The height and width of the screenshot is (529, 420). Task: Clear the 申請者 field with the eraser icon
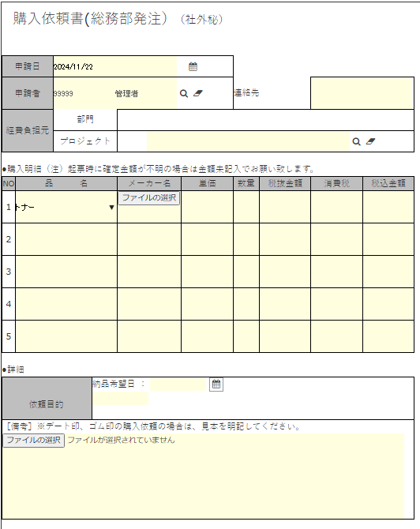click(198, 93)
